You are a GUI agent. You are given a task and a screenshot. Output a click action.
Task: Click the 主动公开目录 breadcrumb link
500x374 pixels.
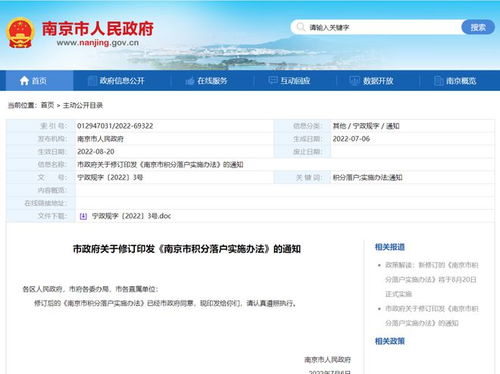click(83, 105)
